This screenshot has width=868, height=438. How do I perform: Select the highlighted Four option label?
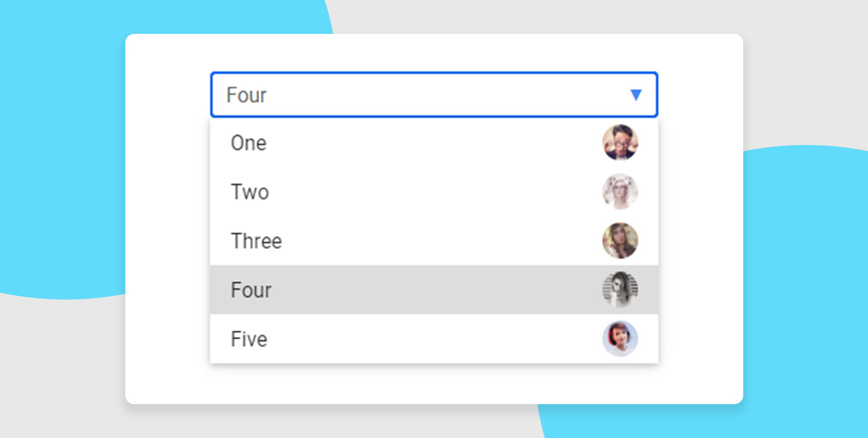click(x=251, y=290)
